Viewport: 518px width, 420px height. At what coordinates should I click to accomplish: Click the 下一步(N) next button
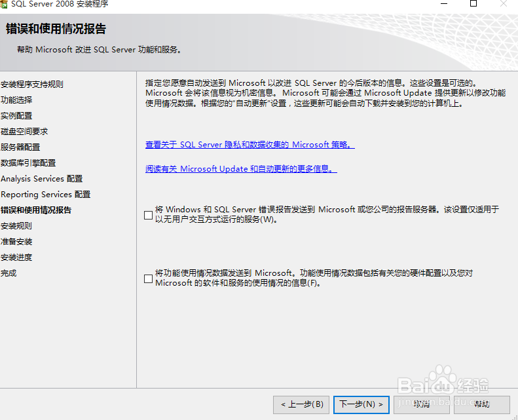pos(361,404)
